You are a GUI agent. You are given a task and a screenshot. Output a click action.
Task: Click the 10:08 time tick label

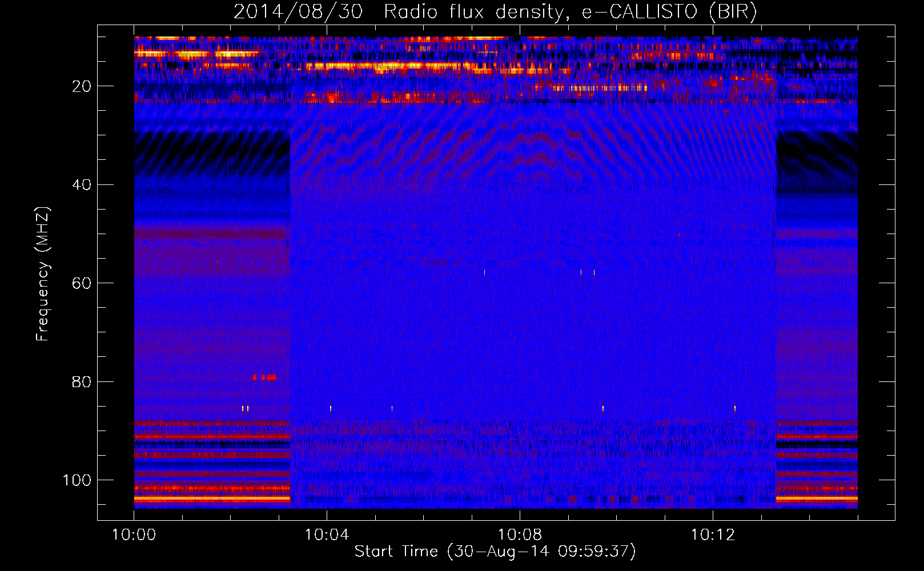(x=520, y=535)
